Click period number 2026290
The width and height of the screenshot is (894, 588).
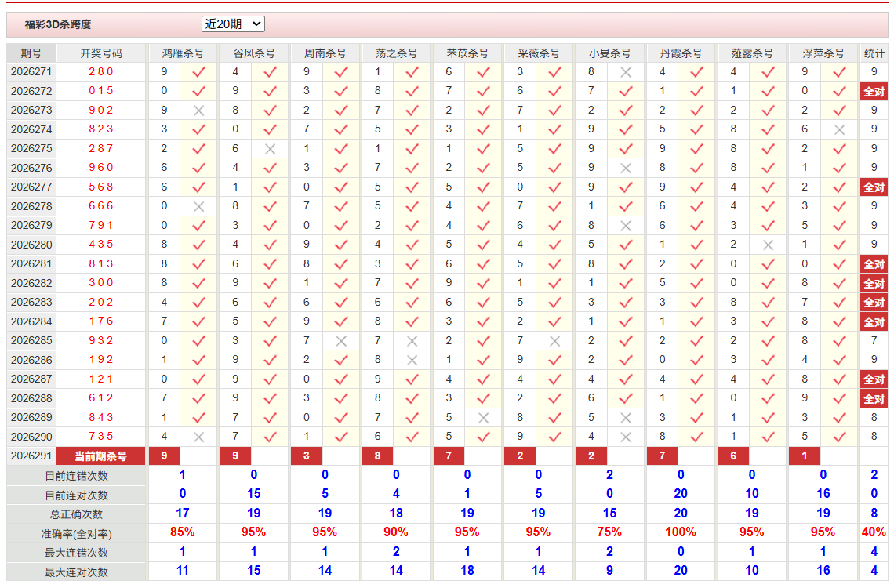coord(31,437)
